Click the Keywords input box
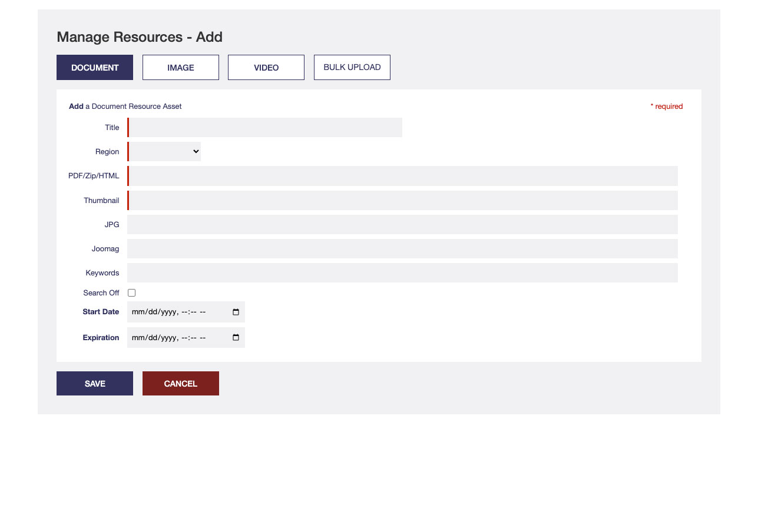This screenshot has height=532, width=758. tap(403, 273)
